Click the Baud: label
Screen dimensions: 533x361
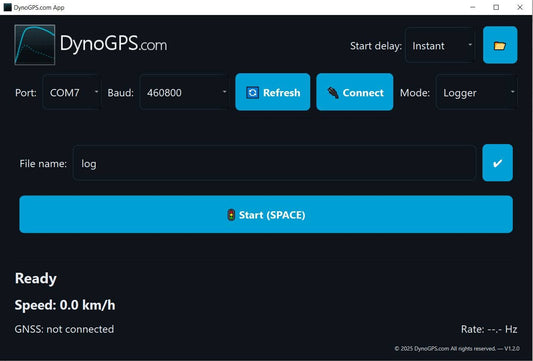[x=120, y=92]
